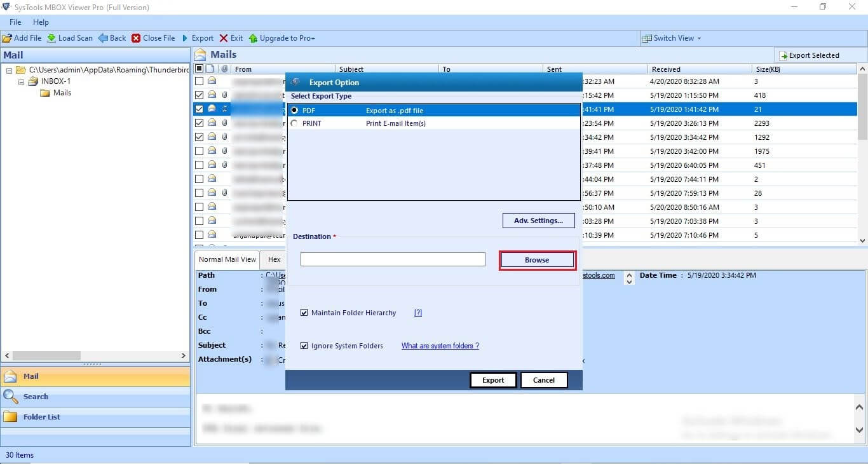The width and height of the screenshot is (868, 464).
Task: Open the Search pane in sidebar
Action: click(x=36, y=397)
